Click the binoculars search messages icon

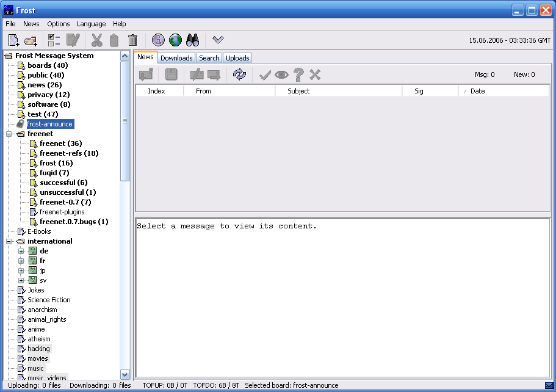pyautogui.click(x=193, y=40)
